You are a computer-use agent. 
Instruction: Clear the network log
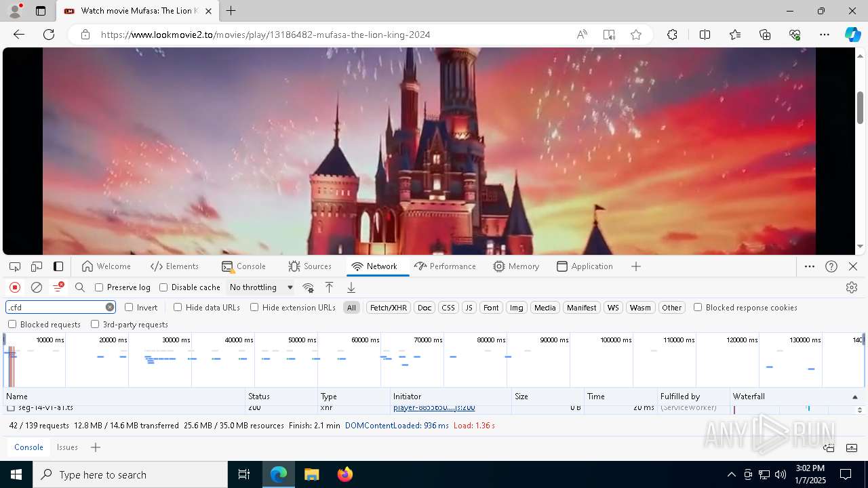(37, 287)
